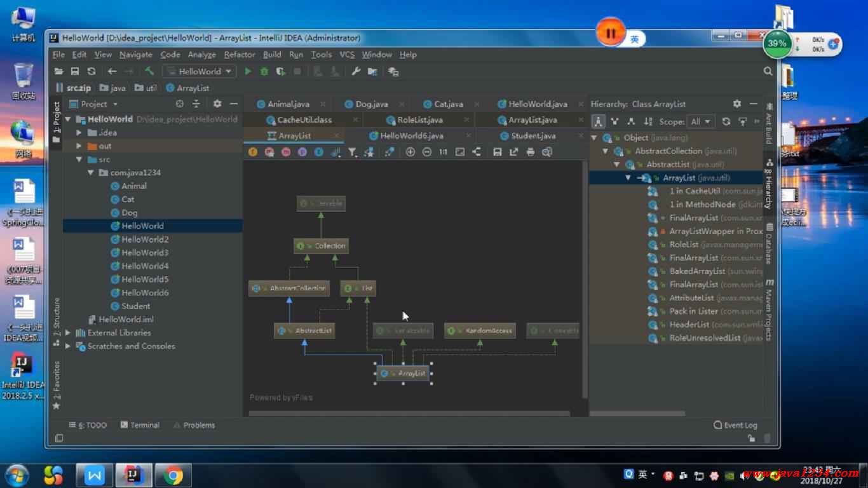Open the Event Log

[735, 425]
